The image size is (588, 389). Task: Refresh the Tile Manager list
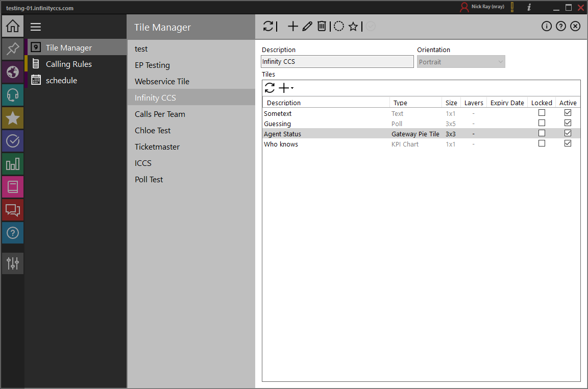click(268, 26)
